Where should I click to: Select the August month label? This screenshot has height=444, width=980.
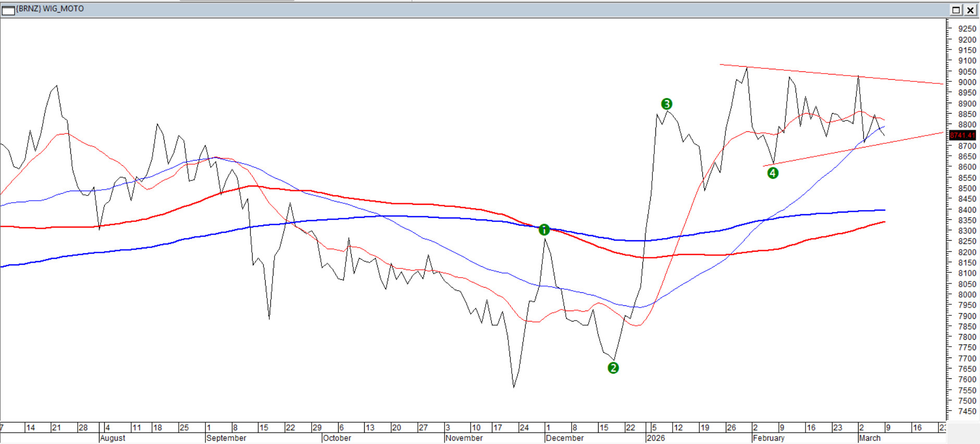[x=113, y=438]
